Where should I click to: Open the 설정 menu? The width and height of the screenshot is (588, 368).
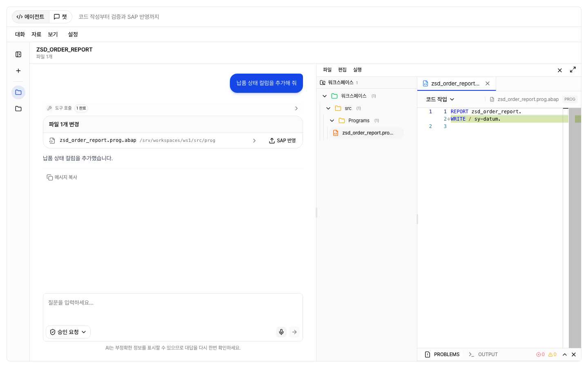[73, 34]
